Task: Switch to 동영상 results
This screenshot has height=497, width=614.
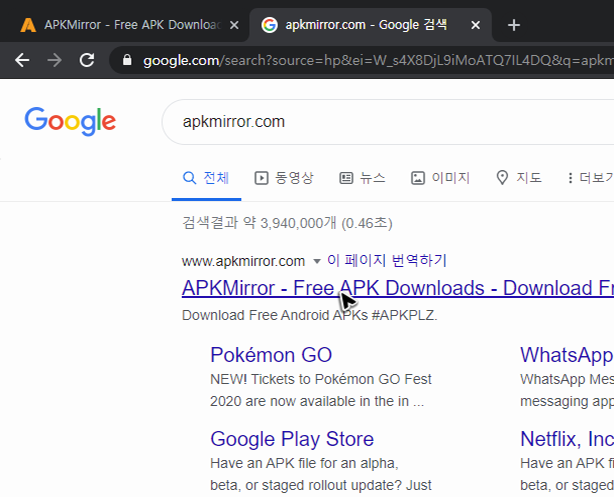Action: pyautogui.click(x=284, y=178)
